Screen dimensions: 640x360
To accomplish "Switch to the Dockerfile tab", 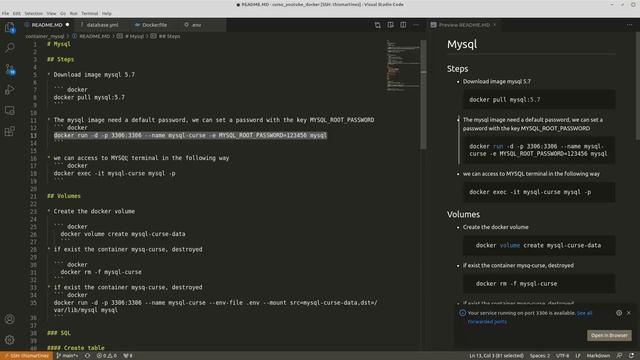I will [x=154, y=25].
